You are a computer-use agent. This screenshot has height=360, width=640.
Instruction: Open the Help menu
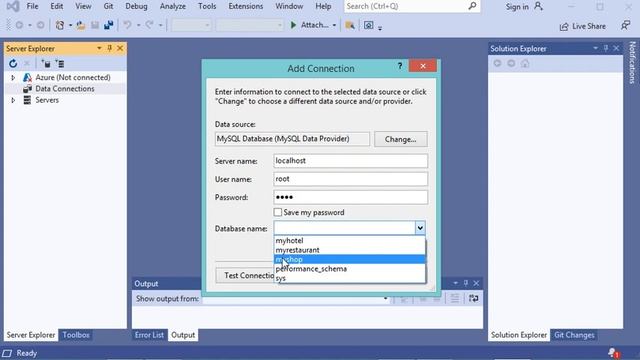(x=323, y=6)
